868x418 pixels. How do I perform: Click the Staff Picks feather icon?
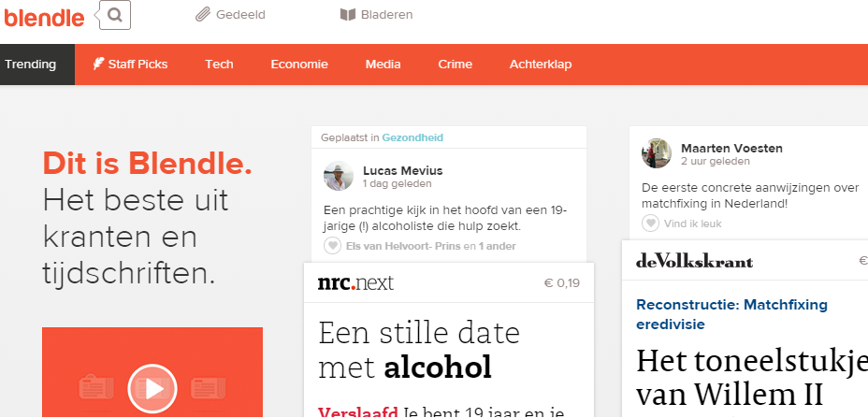coord(98,65)
